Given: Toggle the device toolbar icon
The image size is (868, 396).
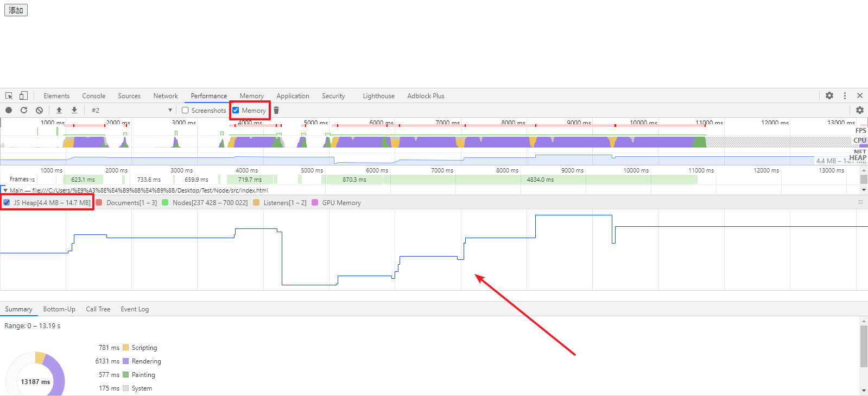Looking at the screenshot, I should pos(23,95).
